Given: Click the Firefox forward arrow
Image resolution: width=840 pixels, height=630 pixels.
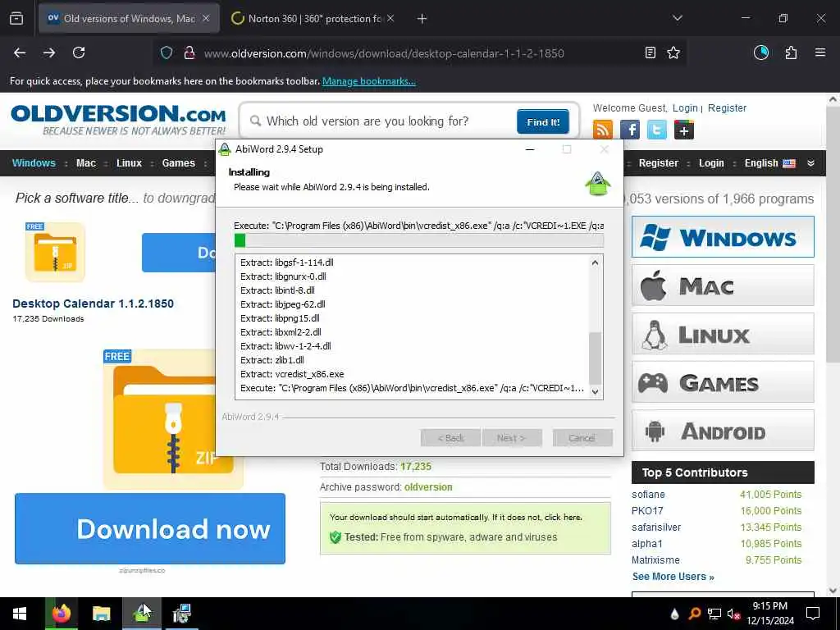Looking at the screenshot, I should [48, 52].
